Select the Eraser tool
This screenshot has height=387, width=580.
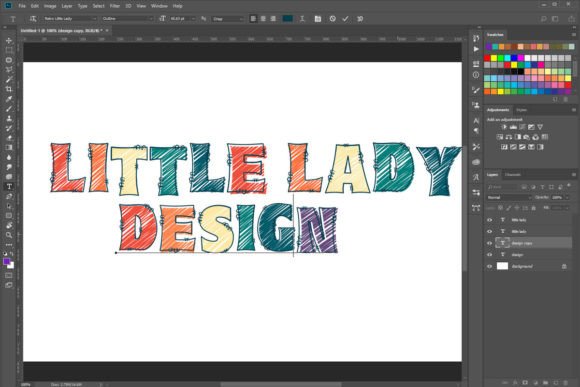click(x=9, y=138)
